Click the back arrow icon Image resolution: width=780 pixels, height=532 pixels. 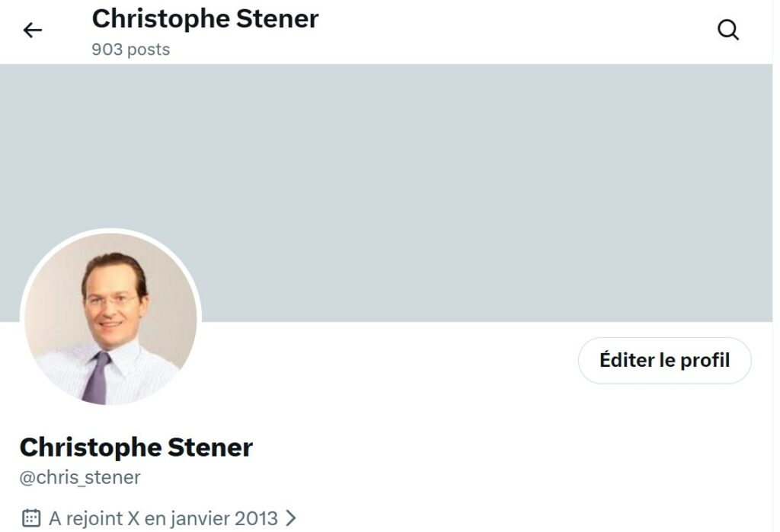click(x=32, y=30)
